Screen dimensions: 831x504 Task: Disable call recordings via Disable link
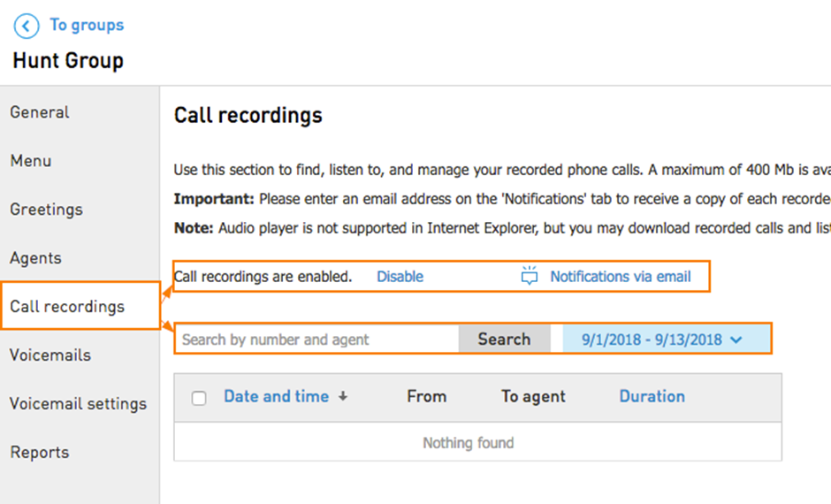coord(400,277)
